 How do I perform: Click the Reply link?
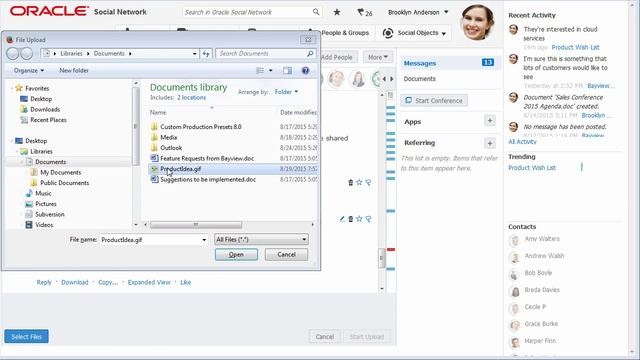pos(44,282)
